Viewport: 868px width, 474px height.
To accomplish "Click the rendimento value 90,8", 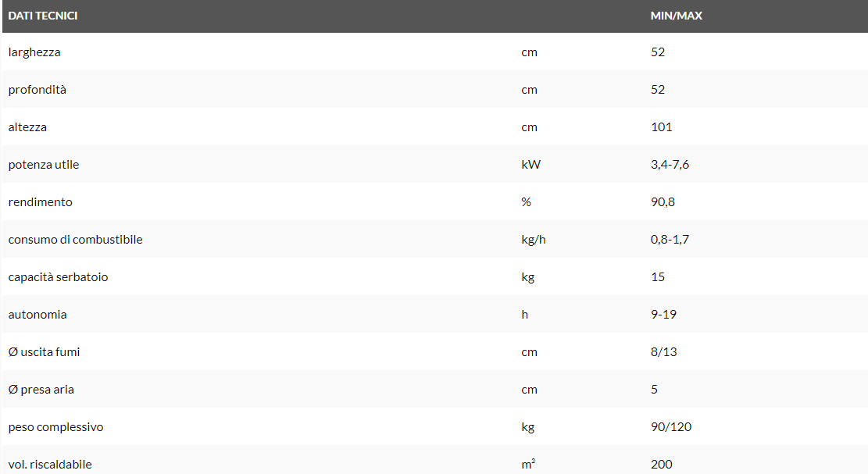I will point(663,202).
